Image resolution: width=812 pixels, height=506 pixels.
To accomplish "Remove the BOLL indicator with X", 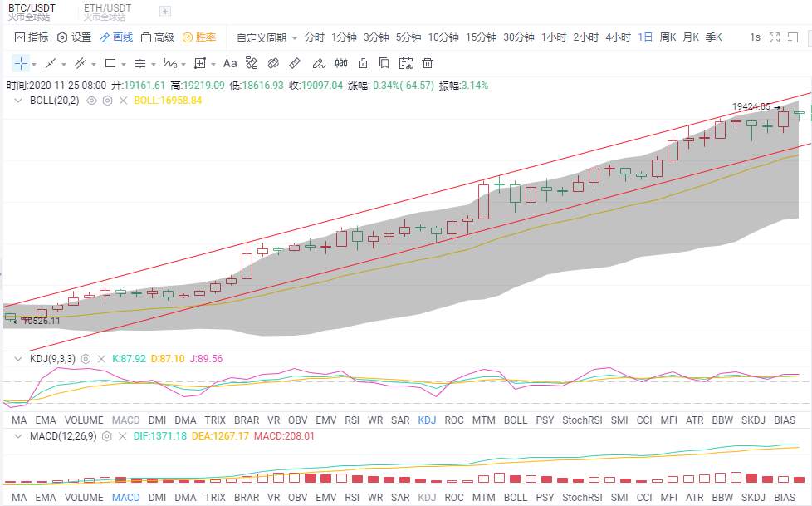I will point(123,101).
